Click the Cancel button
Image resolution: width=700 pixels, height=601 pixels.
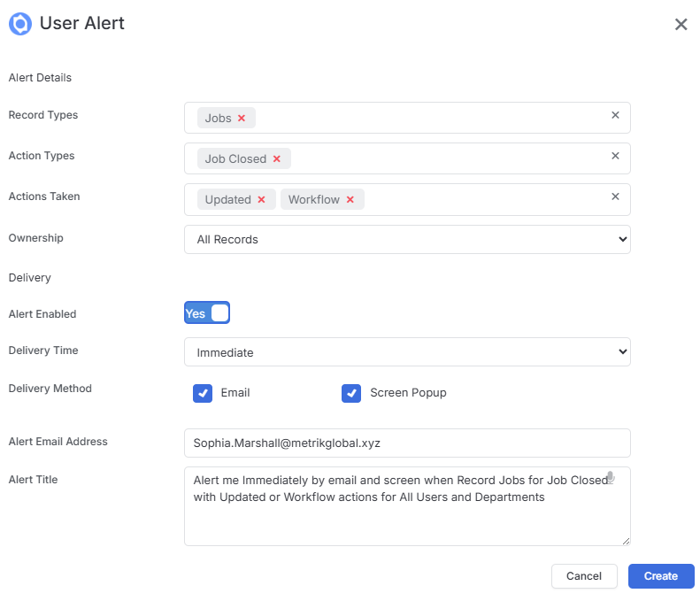tap(584, 576)
